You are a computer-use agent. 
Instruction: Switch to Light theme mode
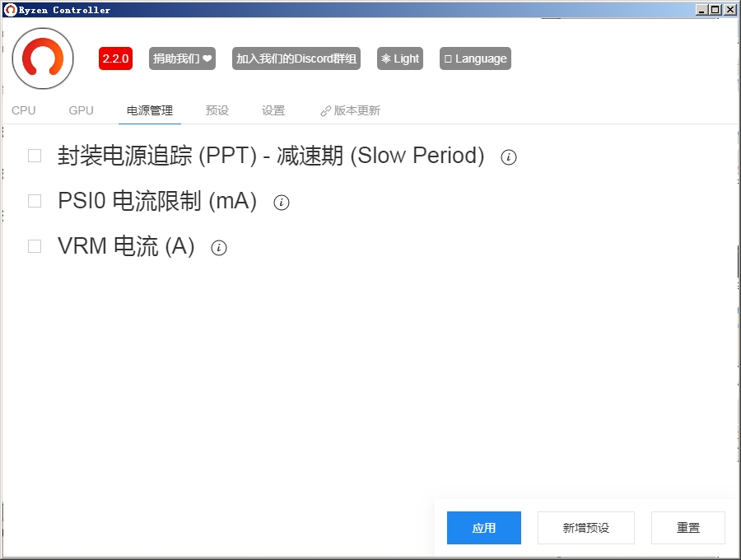pyautogui.click(x=399, y=58)
